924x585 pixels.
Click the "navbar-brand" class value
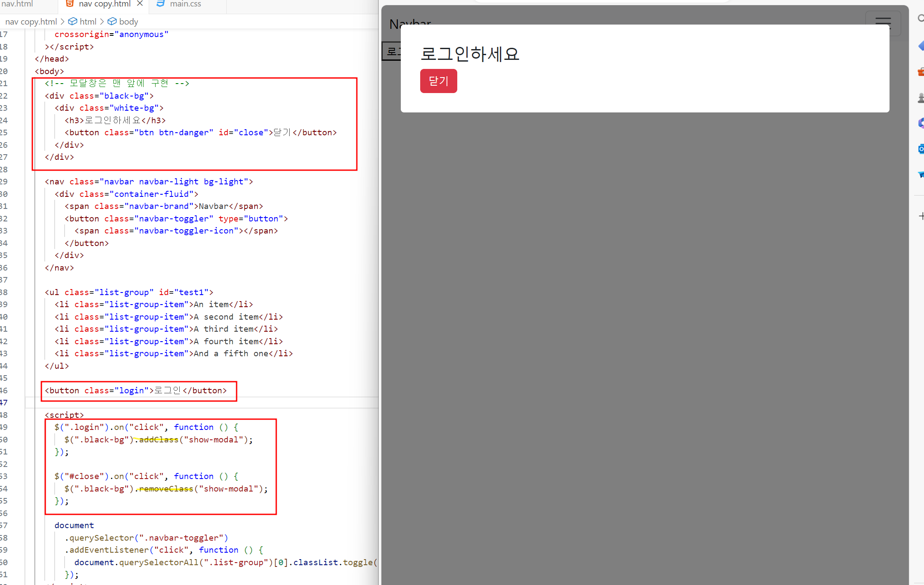pos(159,206)
